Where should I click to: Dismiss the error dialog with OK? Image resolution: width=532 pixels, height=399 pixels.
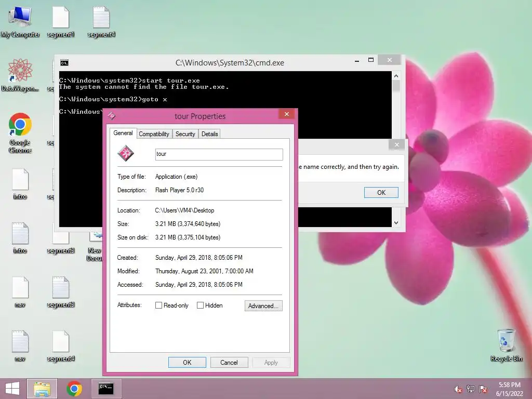[x=381, y=192]
